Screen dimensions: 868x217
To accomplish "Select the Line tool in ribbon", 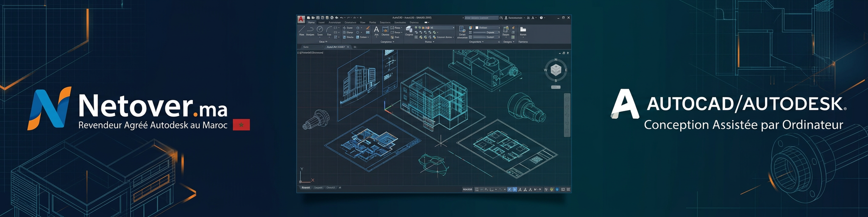I will (302, 29).
